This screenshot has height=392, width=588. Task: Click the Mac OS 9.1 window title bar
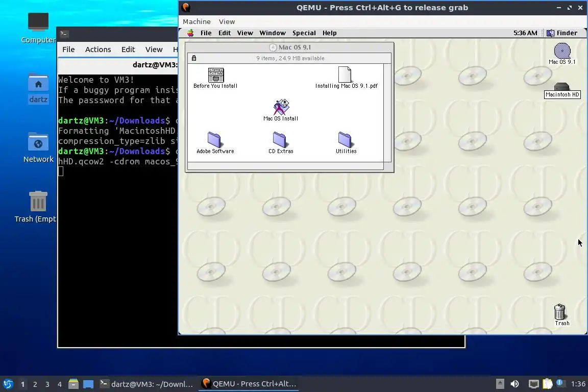coord(289,47)
